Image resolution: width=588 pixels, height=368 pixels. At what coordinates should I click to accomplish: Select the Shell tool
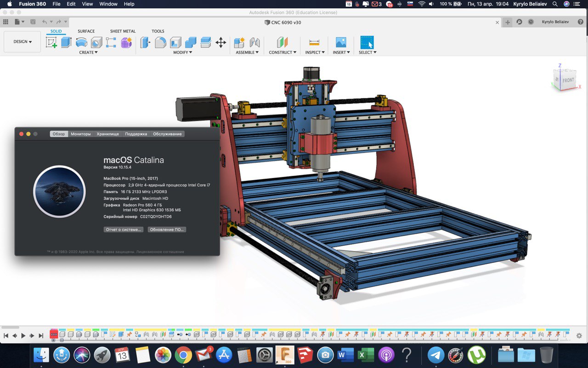coord(175,43)
